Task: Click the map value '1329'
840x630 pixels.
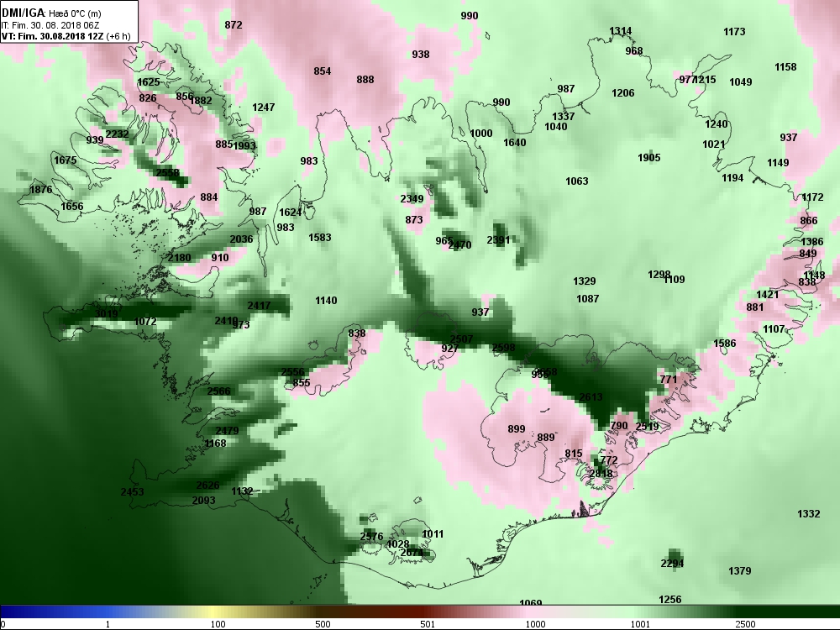Action: click(585, 281)
